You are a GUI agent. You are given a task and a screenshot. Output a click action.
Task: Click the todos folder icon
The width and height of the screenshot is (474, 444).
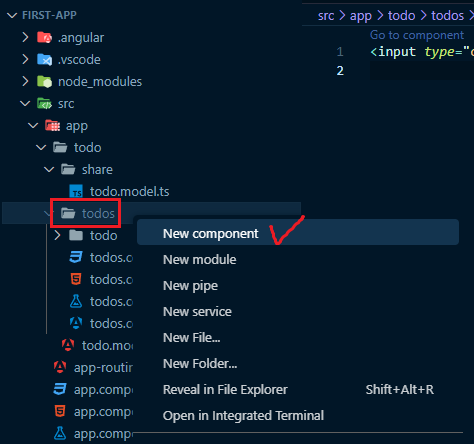[x=68, y=213]
